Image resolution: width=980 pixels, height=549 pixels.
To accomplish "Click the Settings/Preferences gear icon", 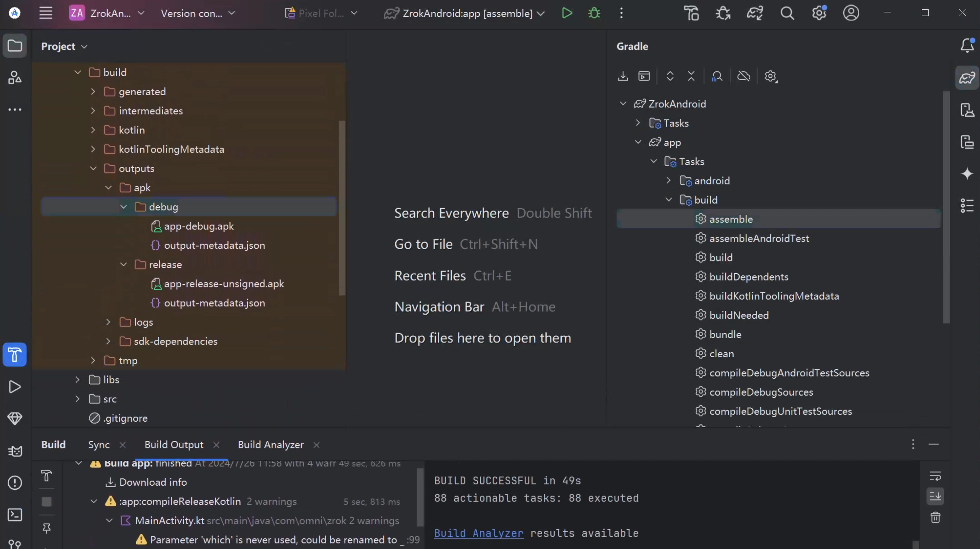I will click(x=819, y=13).
